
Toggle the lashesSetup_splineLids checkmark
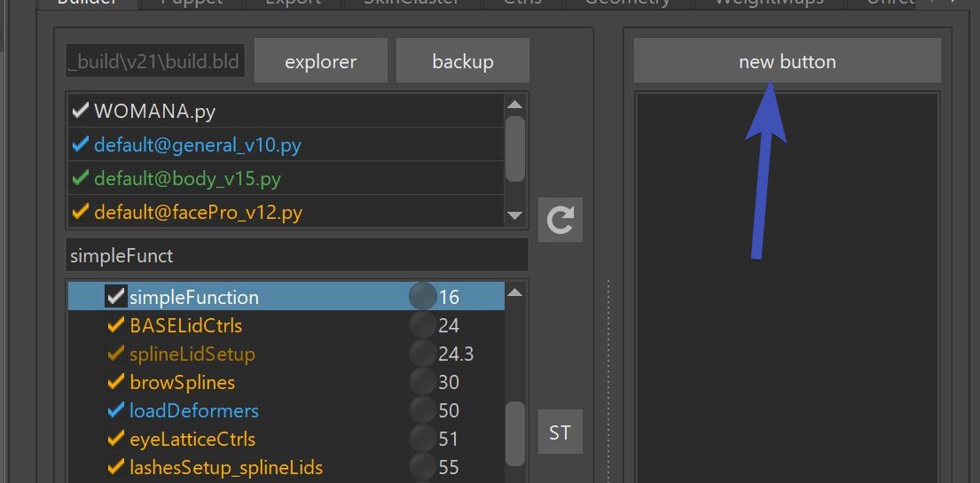(115, 466)
